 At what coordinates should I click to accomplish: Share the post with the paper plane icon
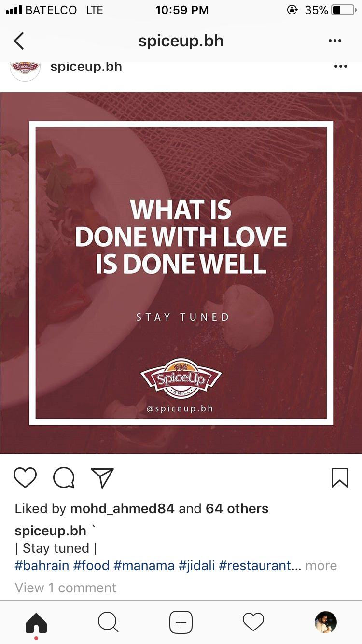[102, 477]
